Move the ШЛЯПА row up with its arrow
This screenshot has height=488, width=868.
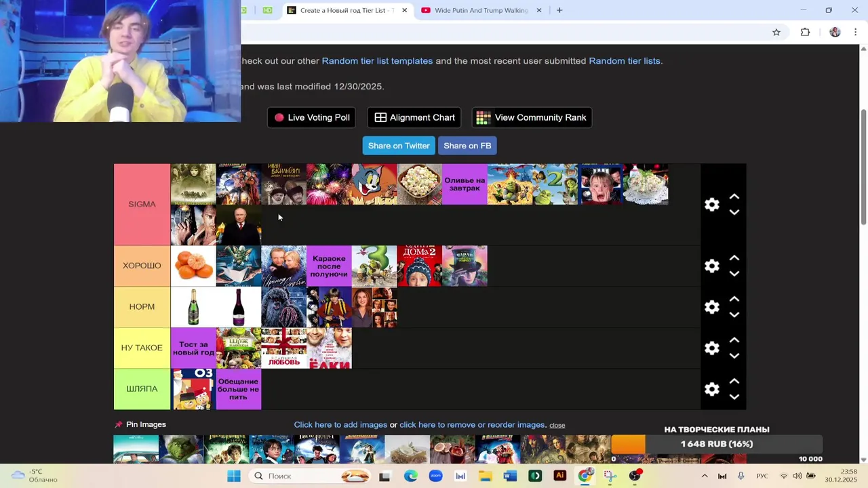[734, 381]
